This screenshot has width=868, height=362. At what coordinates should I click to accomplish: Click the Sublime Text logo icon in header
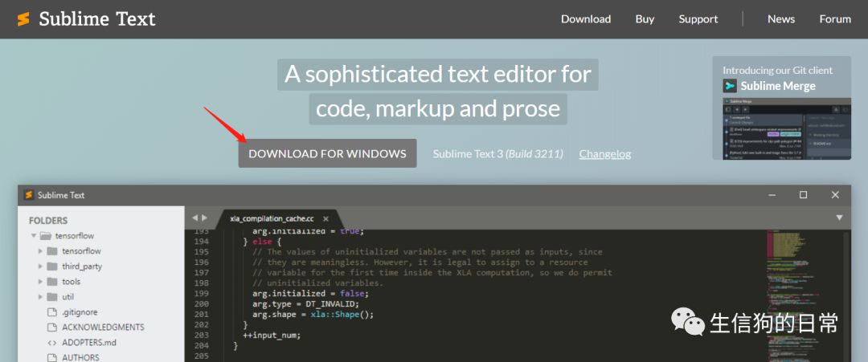tap(23, 19)
